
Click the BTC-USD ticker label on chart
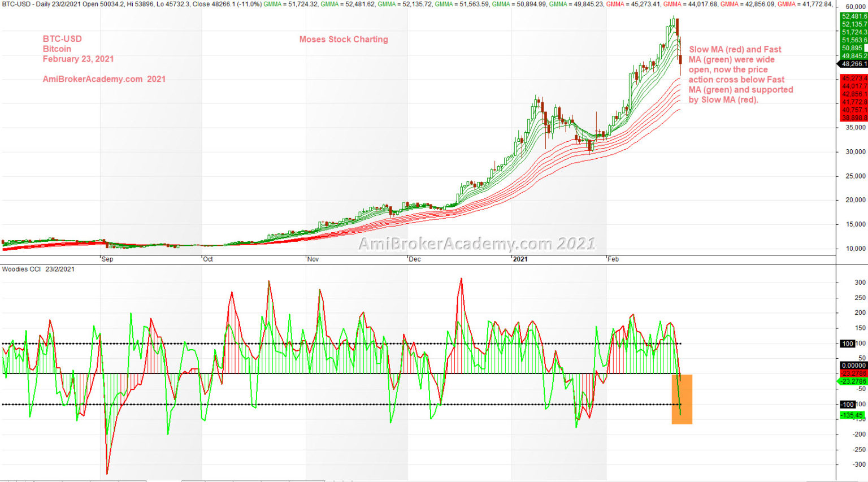(62, 39)
